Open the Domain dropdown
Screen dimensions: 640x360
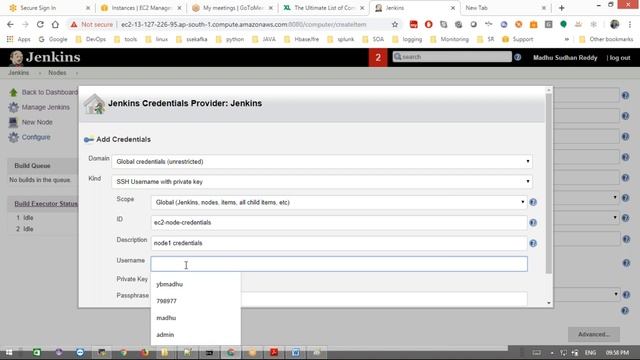pos(322,162)
